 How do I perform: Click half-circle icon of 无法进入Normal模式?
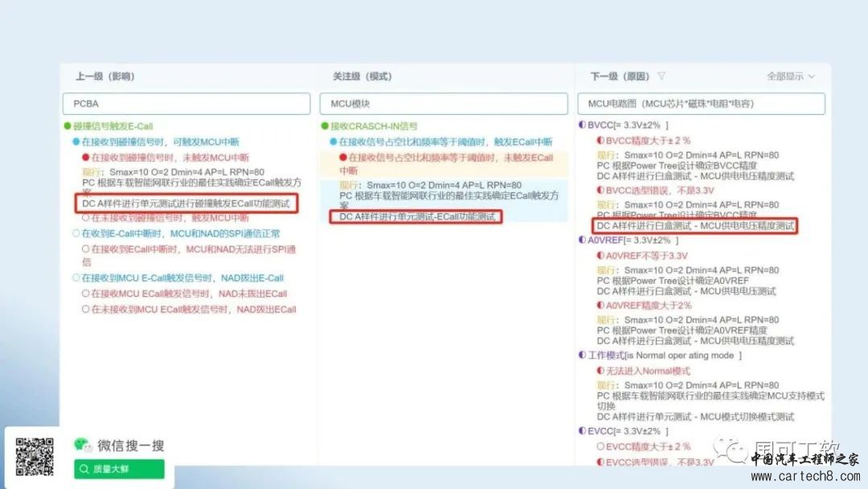pyautogui.click(x=600, y=371)
